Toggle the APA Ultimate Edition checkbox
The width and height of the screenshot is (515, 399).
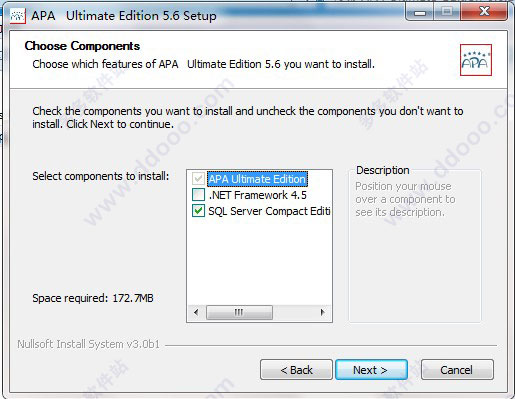198,179
